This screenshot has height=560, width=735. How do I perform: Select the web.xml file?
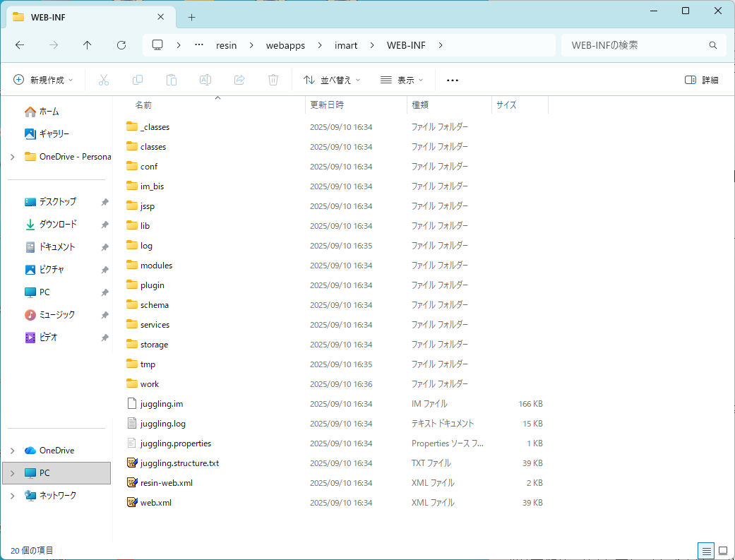156,503
